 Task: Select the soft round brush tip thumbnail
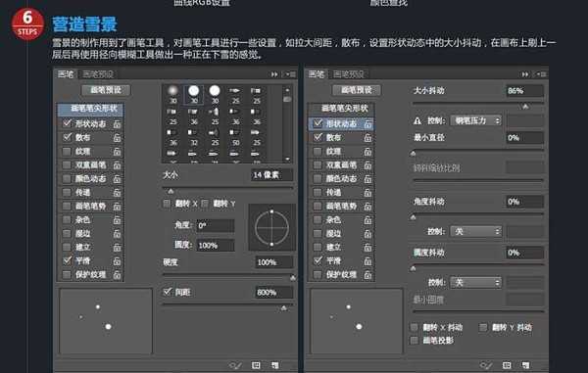coord(172,95)
